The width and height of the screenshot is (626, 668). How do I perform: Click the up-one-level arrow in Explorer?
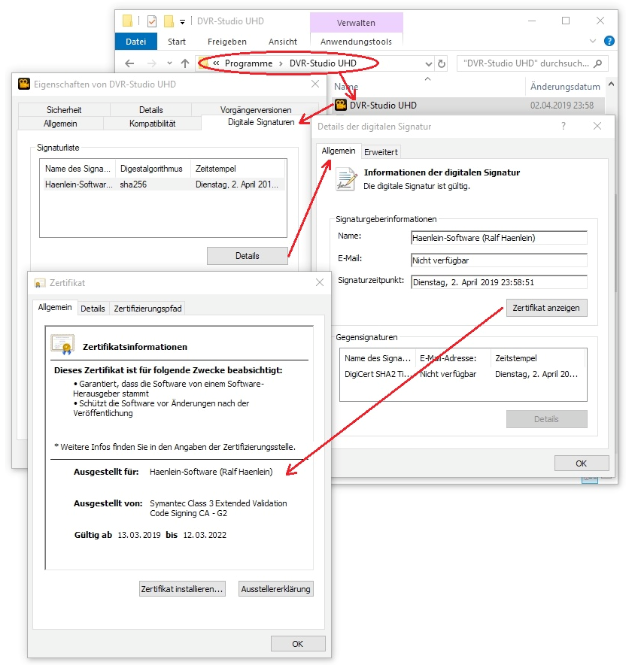coord(185,63)
